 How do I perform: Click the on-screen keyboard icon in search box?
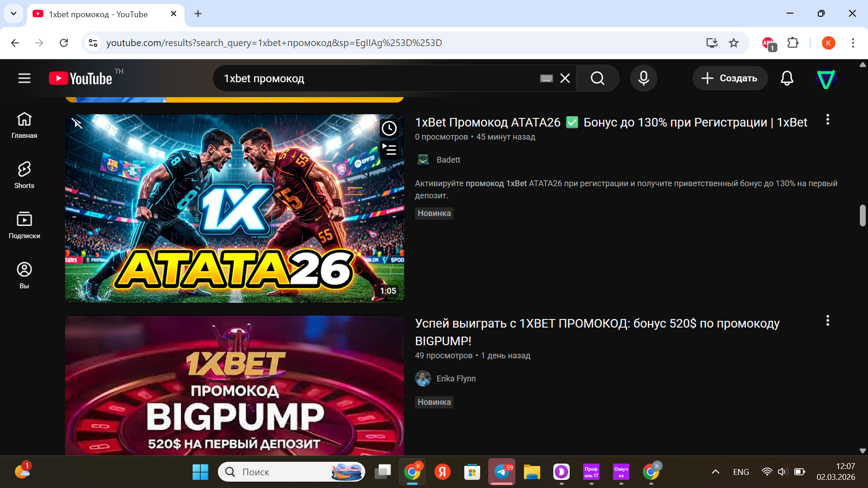pyautogui.click(x=546, y=79)
